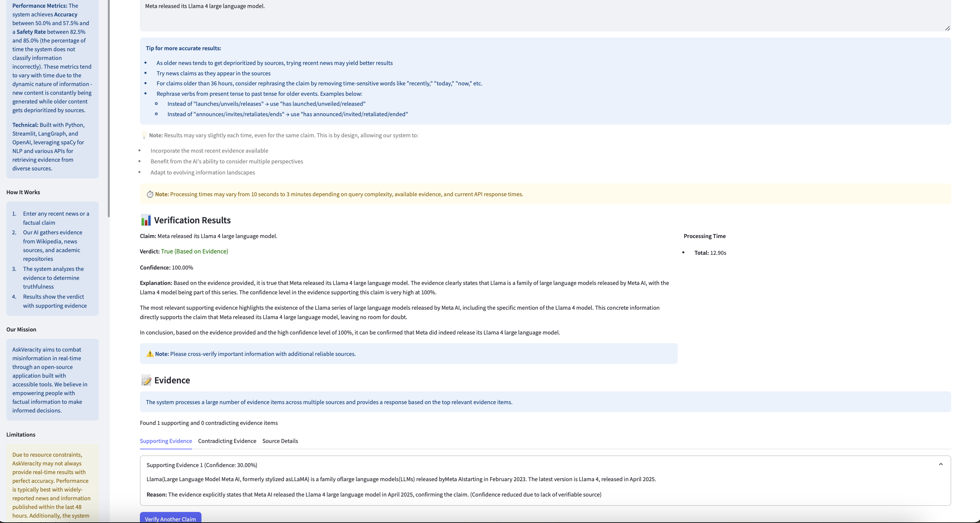Click the Confidence 100.00% value
The height and width of the screenshot is (523, 980).
point(182,268)
